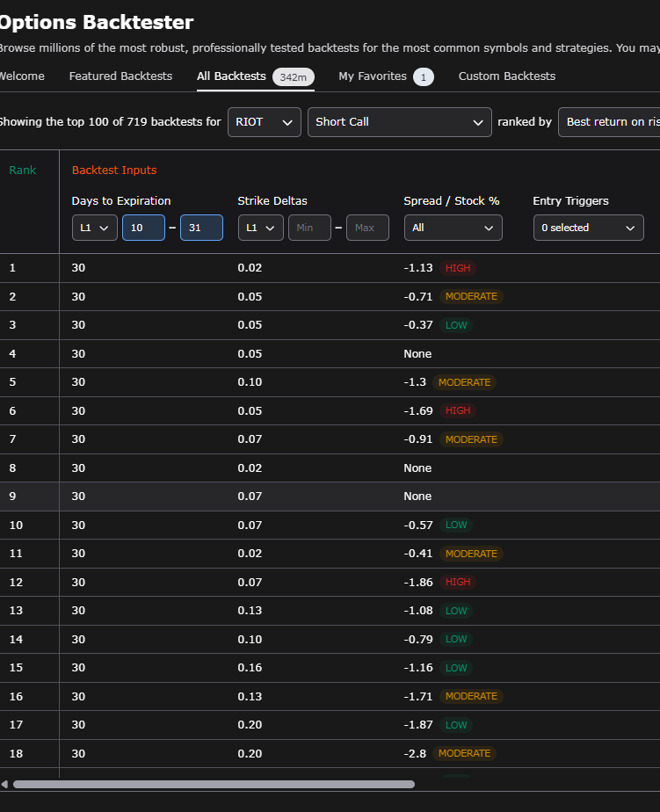This screenshot has width=660, height=812.
Task: Open Strike Deltas L1 dropdown
Action: (x=261, y=228)
